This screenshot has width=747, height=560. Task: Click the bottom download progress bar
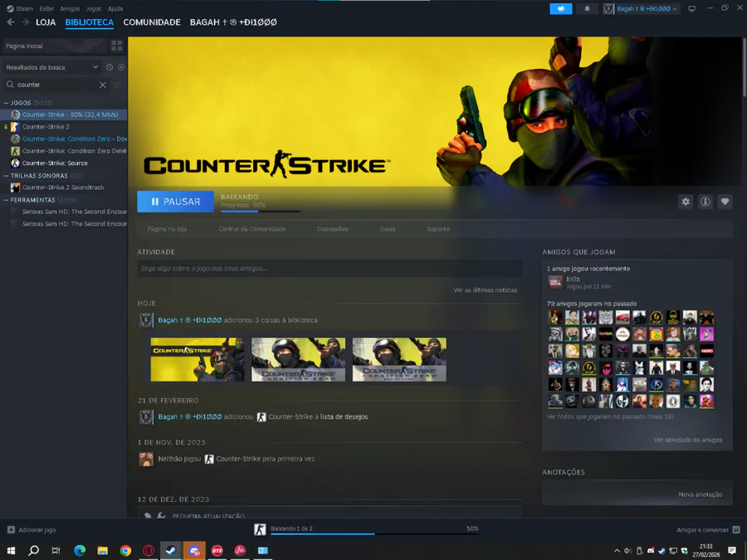pyautogui.click(x=374, y=533)
